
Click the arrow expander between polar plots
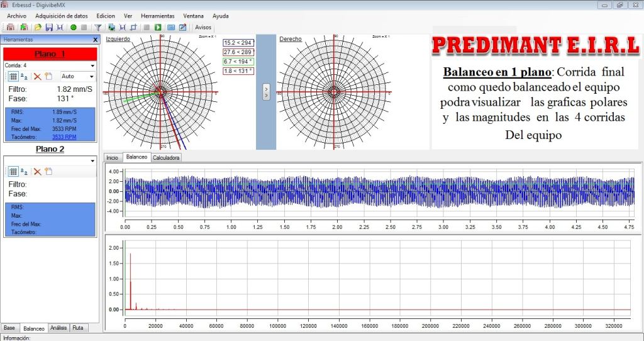[x=265, y=92]
